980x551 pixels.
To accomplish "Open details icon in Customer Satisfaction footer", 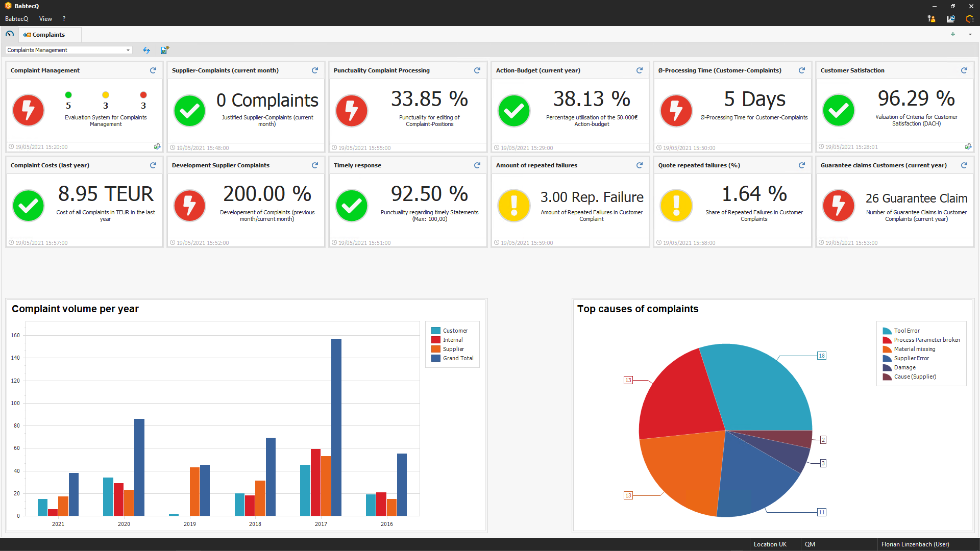I will click(968, 146).
